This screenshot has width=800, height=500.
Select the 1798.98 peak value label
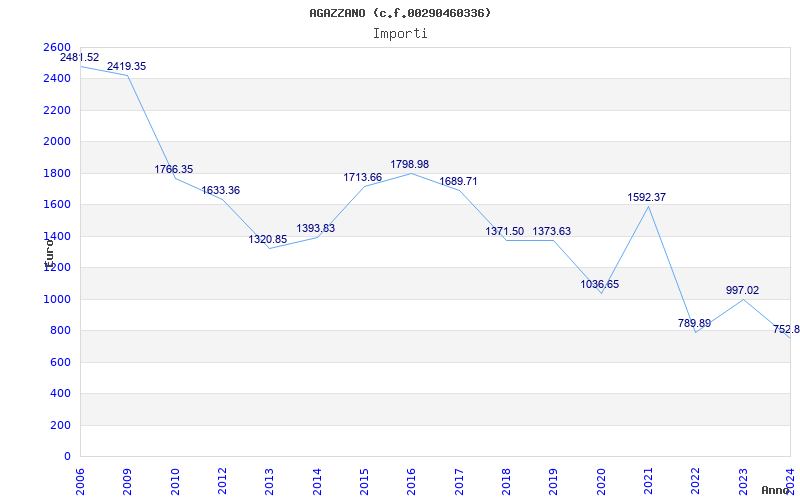point(409,164)
